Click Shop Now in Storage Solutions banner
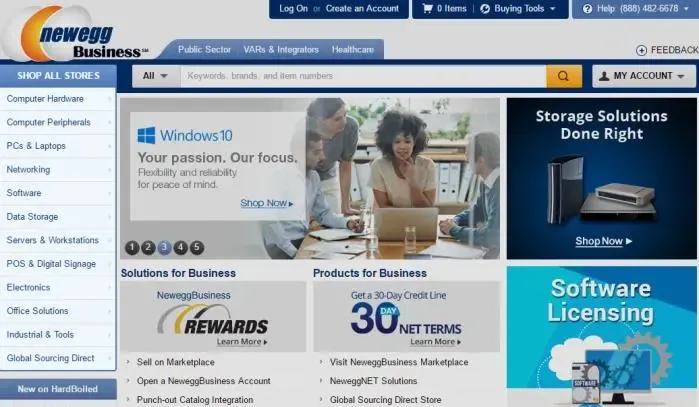 [x=604, y=241]
